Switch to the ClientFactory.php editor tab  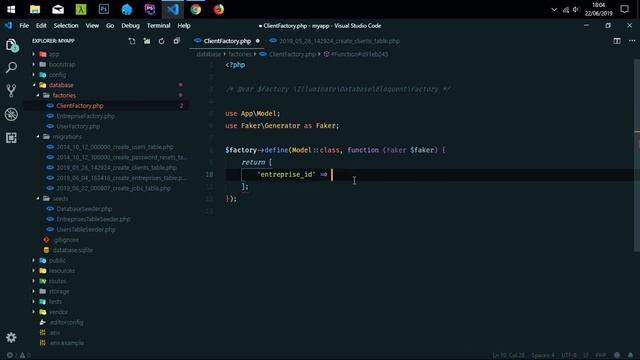point(227,41)
